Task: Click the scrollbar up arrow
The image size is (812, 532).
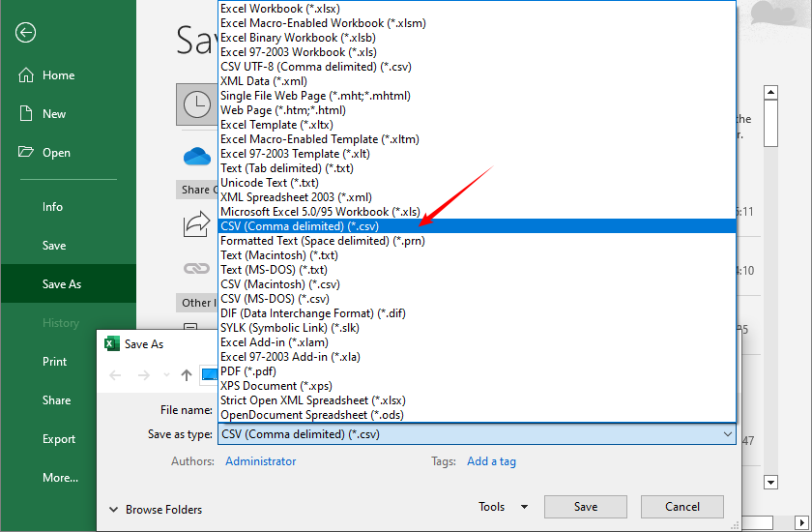Action: click(770, 93)
